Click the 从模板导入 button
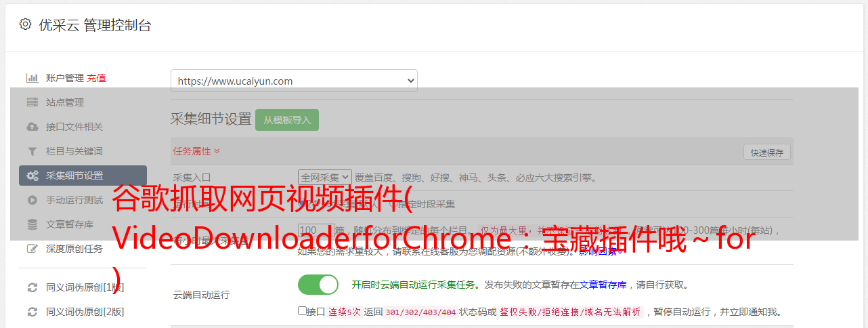This screenshot has width=868, height=328. 287,120
